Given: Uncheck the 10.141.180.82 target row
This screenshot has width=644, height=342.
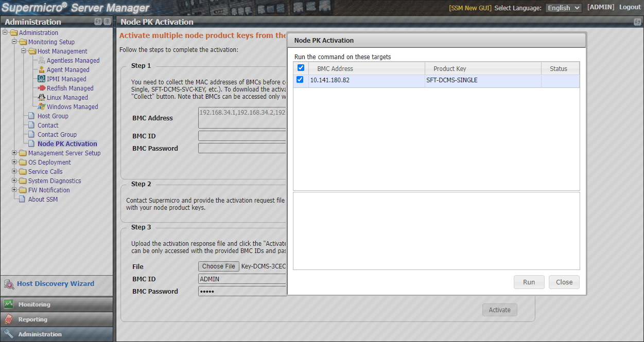Looking at the screenshot, I should point(301,80).
